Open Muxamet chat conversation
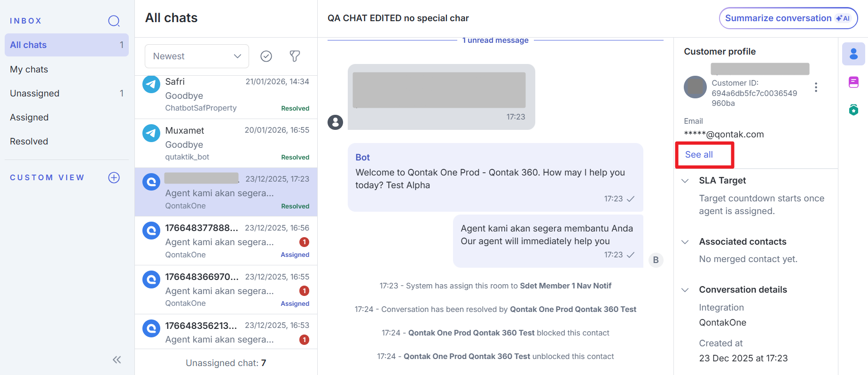 coord(226,144)
